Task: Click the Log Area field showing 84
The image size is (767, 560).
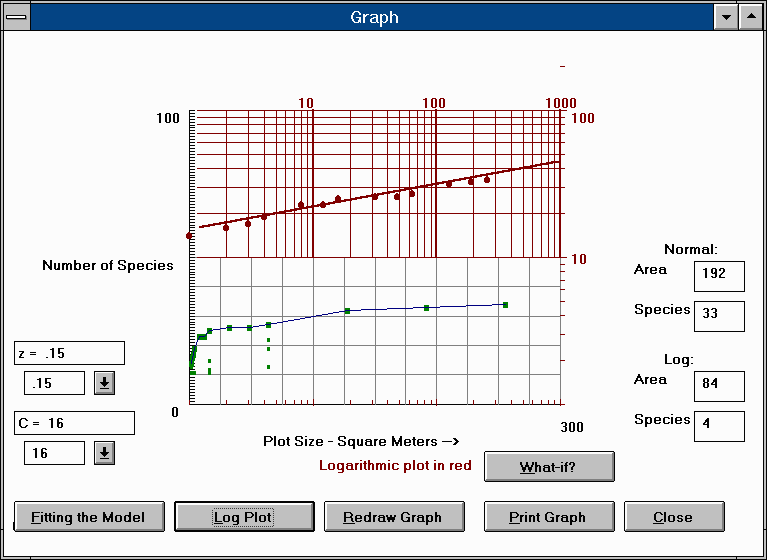Action: pyautogui.click(x=718, y=385)
